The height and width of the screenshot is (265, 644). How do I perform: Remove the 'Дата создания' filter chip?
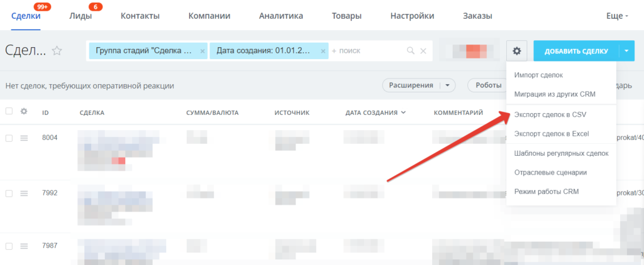pyautogui.click(x=323, y=51)
